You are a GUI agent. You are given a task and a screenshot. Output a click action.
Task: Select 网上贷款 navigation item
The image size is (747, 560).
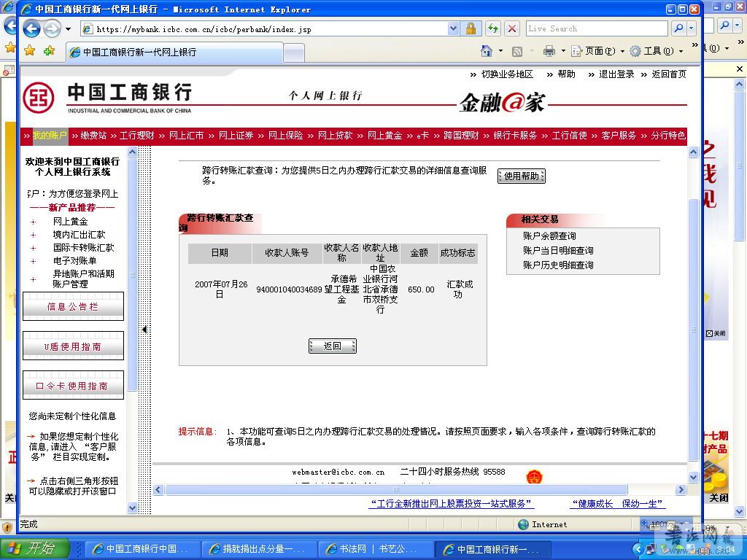click(x=335, y=136)
